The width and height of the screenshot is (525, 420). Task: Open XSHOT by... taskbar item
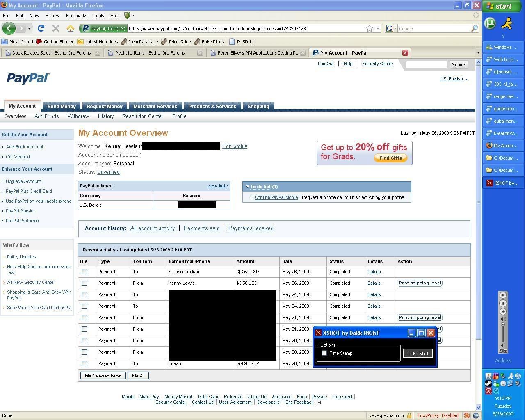[x=503, y=183]
